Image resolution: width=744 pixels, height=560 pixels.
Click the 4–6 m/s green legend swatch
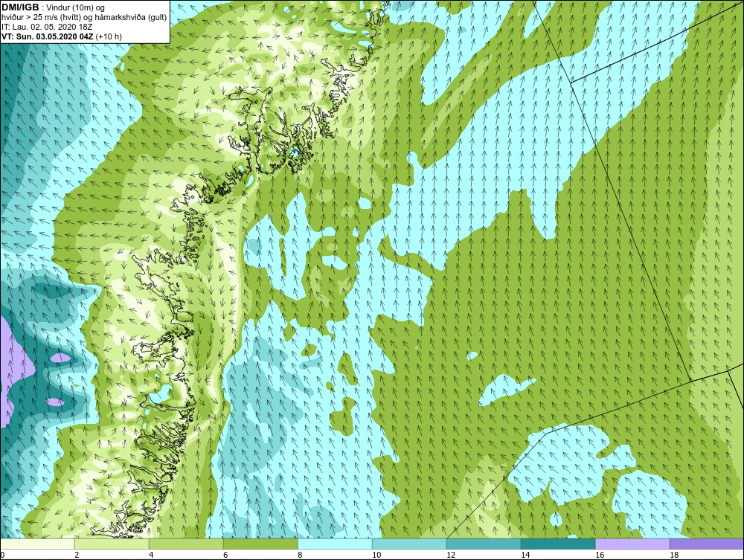pos(186,544)
